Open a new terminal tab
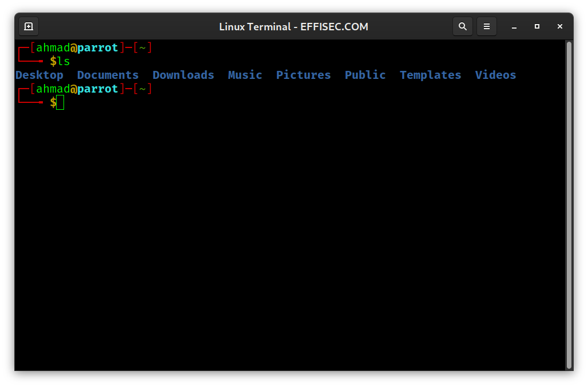This screenshot has width=588, height=387. coord(28,26)
